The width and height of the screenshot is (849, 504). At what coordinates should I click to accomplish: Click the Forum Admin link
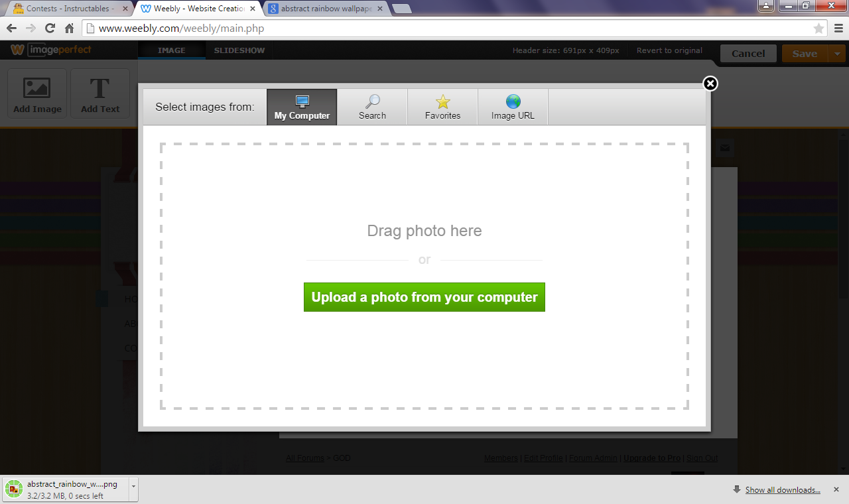point(593,458)
